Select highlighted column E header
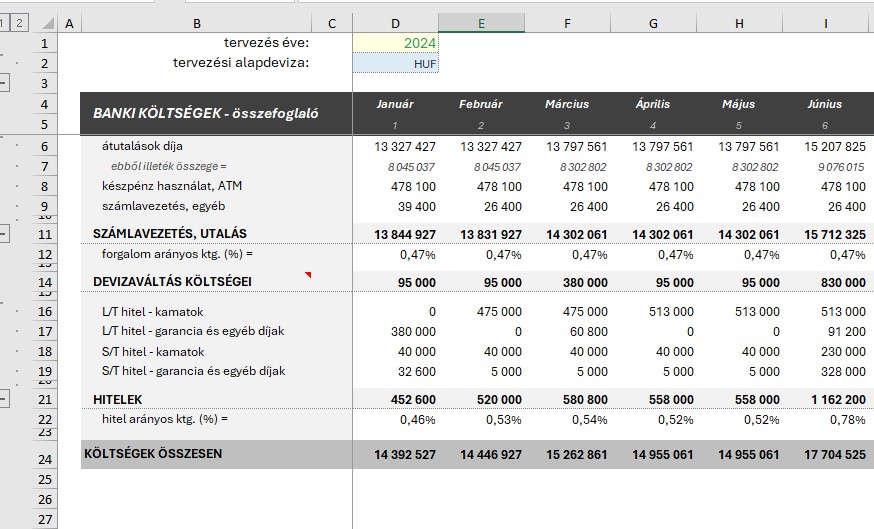Screen dimensions: 874x529 click(482, 23)
